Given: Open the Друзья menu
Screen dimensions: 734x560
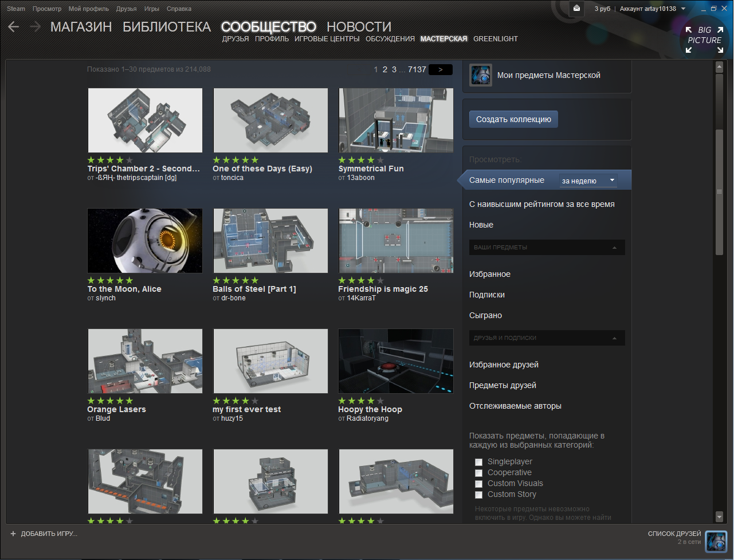Looking at the screenshot, I should click(127, 9).
